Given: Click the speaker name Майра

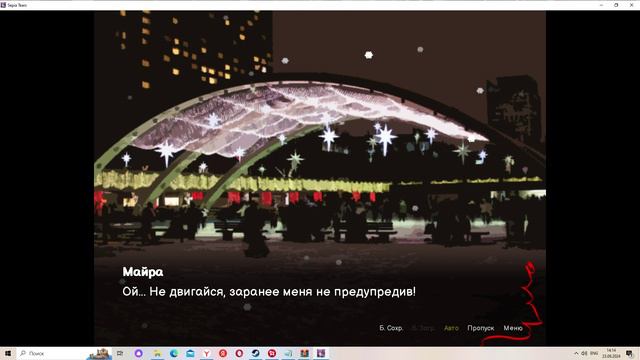Looking at the screenshot, I should tap(143, 272).
